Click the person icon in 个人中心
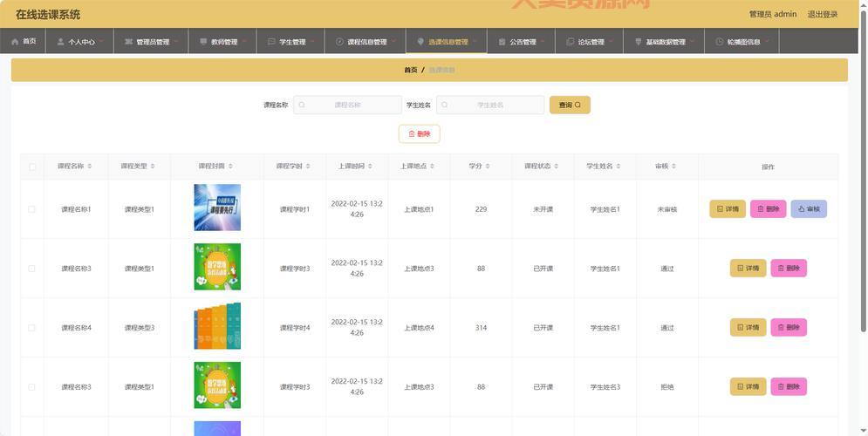The image size is (868, 436). click(60, 42)
